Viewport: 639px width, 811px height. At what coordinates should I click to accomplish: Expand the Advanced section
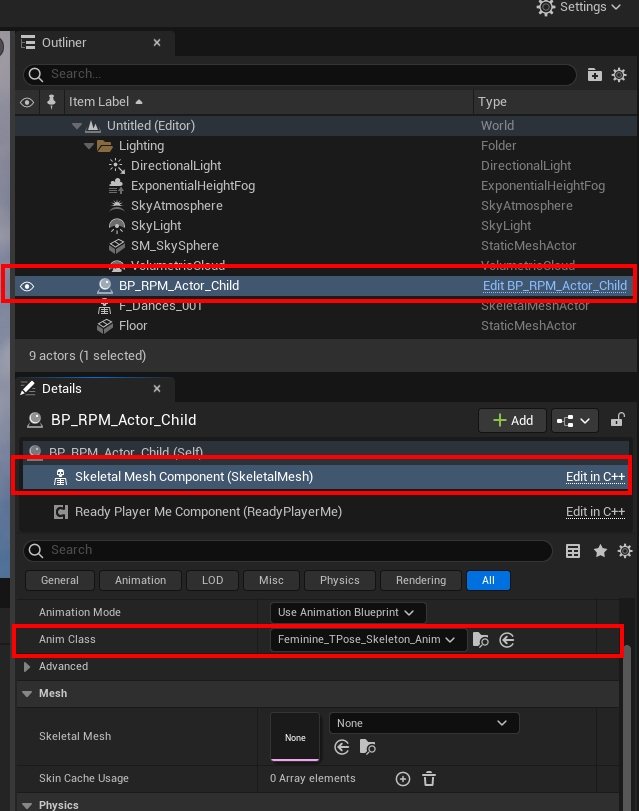pyautogui.click(x=27, y=667)
